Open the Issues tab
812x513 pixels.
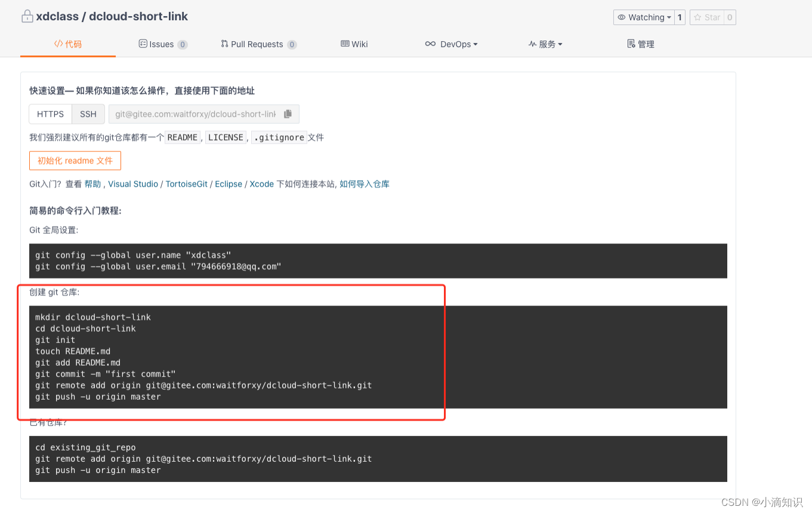[163, 44]
